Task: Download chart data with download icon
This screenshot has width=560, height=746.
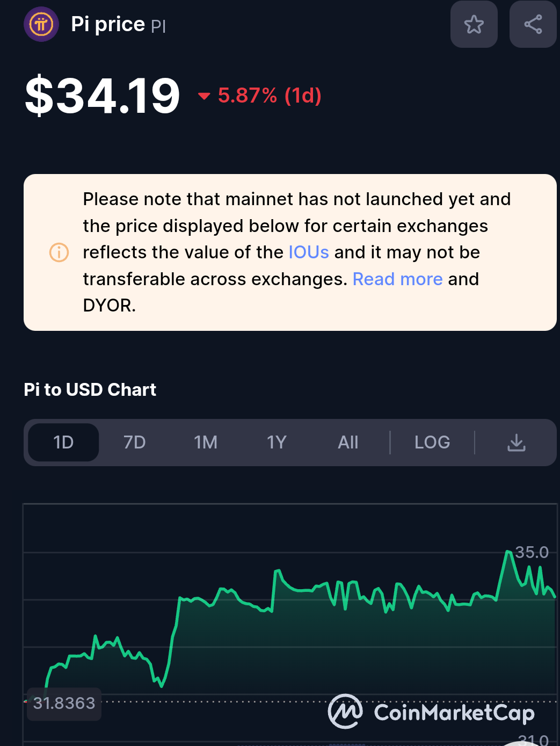Action: coord(517,443)
